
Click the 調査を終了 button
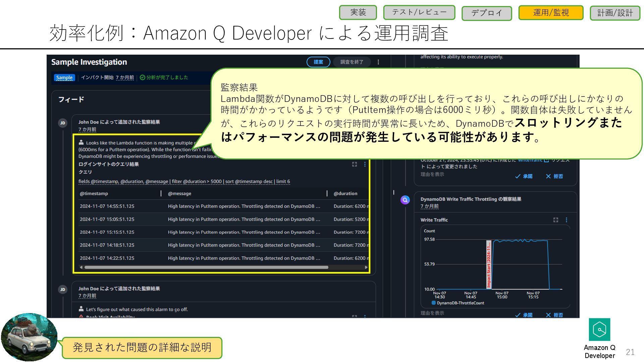[352, 62]
